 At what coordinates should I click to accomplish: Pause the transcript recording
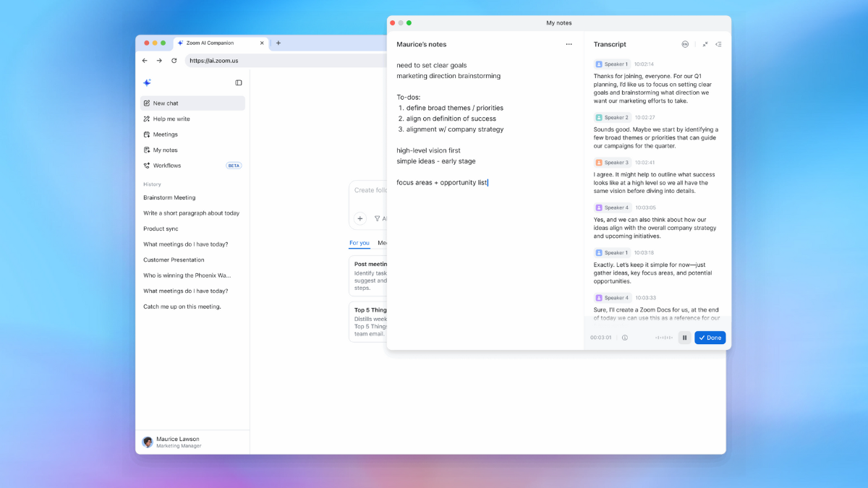pyautogui.click(x=684, y=338)
